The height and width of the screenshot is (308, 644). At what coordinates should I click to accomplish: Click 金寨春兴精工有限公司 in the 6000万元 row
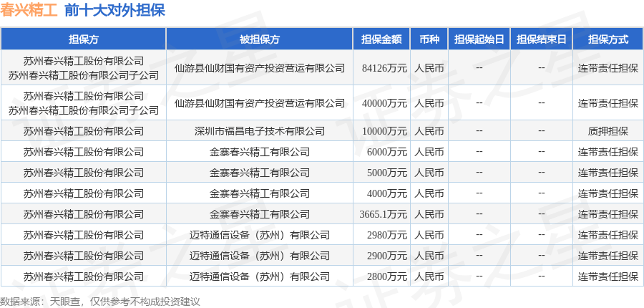click(x=260, y=152)
